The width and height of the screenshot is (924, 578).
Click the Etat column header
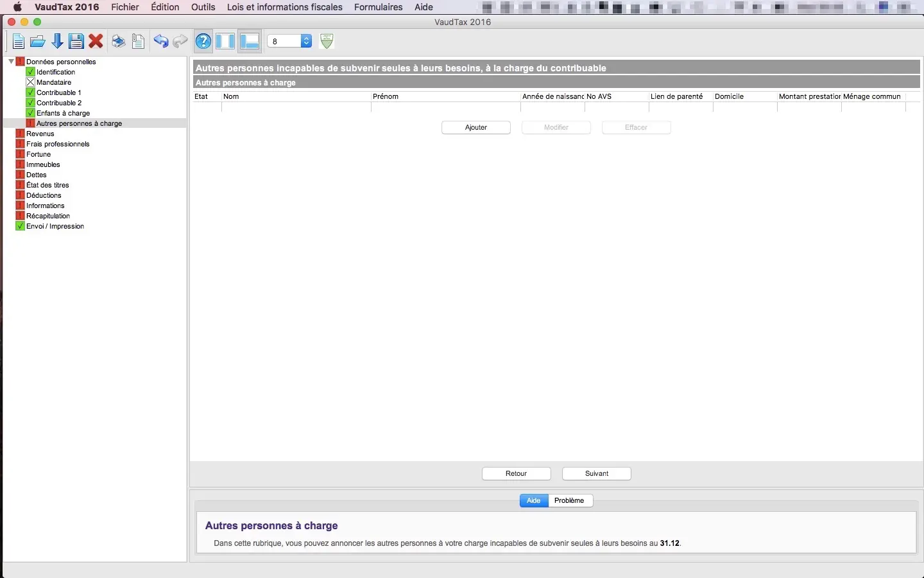click(207, 96)
